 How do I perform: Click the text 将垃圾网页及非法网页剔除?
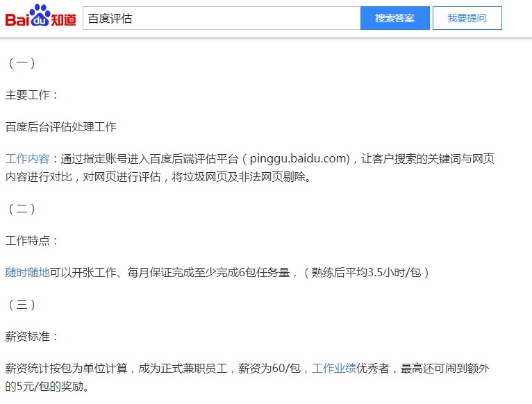(x=238, y=177)
